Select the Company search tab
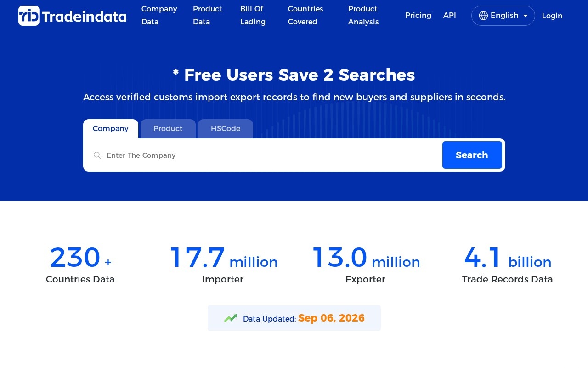 coord(111,129)
